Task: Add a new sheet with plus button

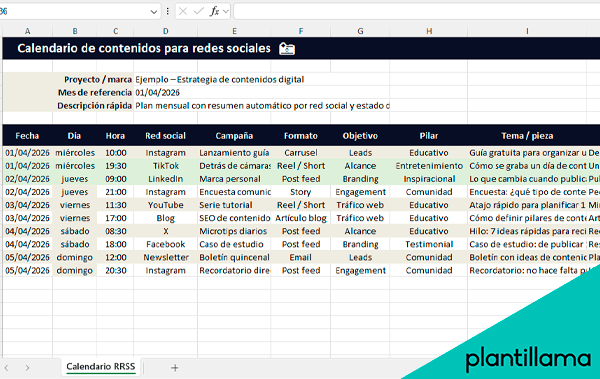Action: (174, 368)
